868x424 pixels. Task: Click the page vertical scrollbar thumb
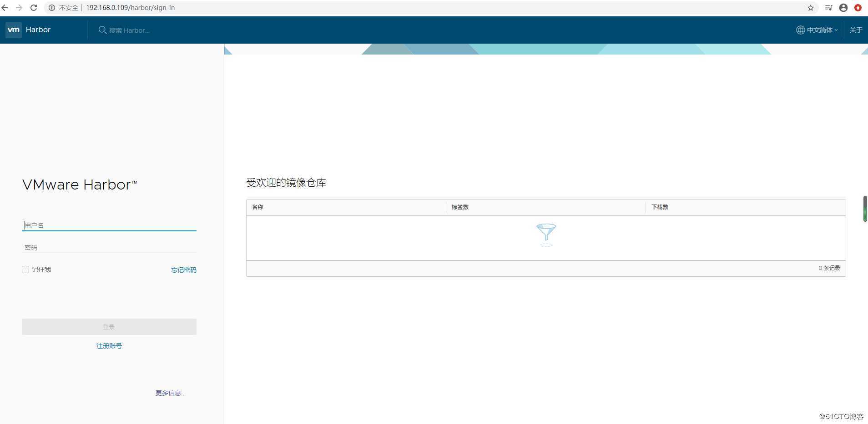pyautogui.click(x=865, y=209)
